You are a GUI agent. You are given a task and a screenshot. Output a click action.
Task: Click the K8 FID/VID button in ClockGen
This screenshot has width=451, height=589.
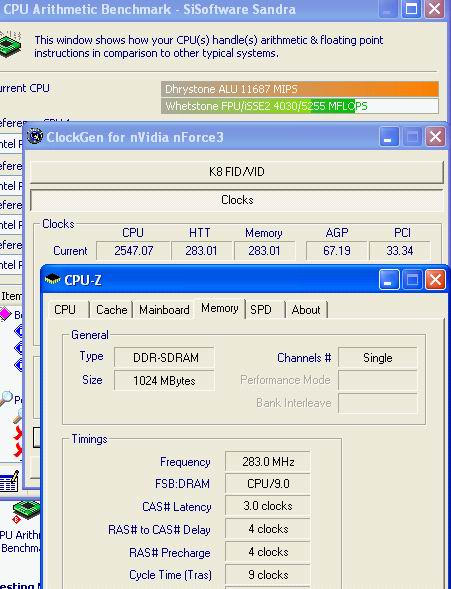tap(237, 172)
